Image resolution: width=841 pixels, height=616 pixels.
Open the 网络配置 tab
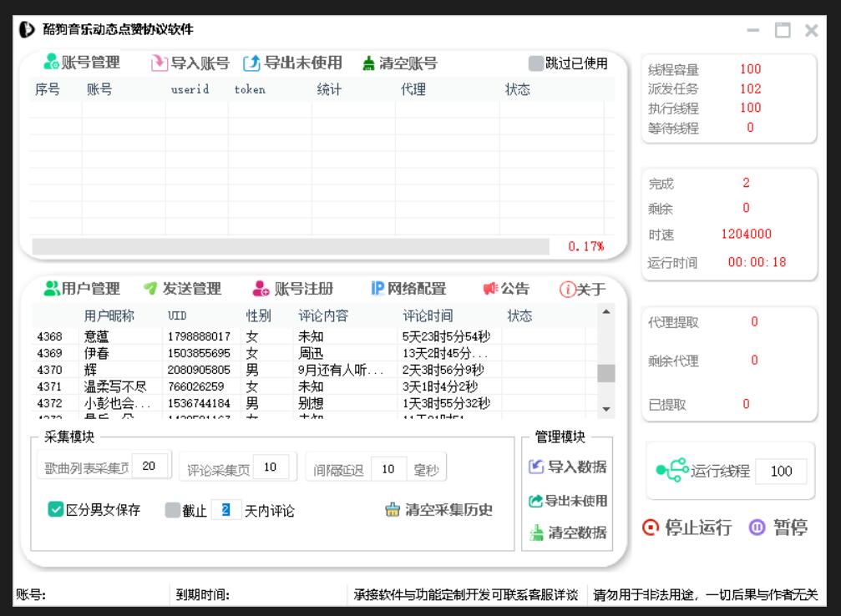click(408, 289)
